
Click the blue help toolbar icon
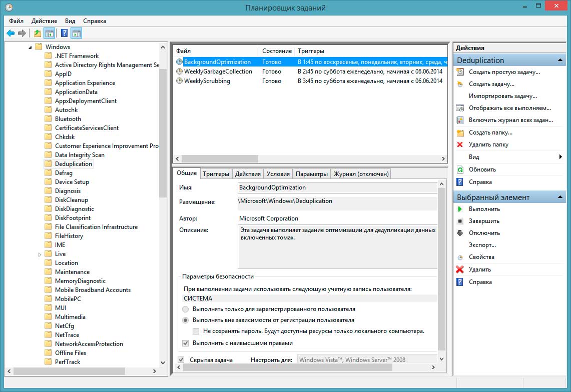[64, 33]
